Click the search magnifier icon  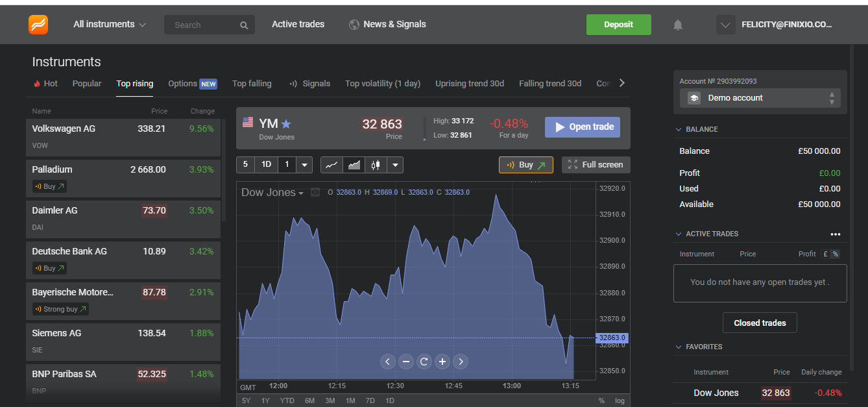pyautogui.click(x=244, y=25)
